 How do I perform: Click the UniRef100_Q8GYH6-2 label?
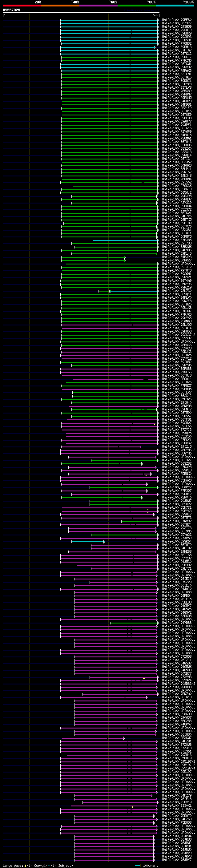[179, 450]
